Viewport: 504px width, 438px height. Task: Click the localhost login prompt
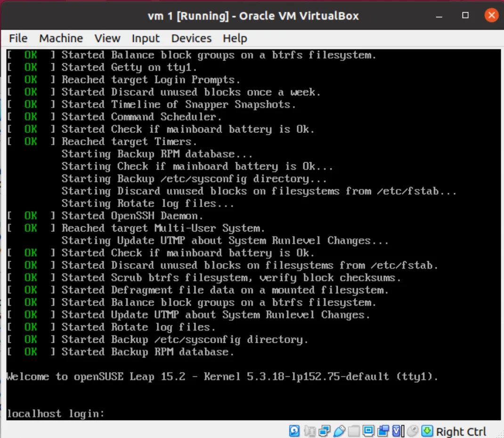click(x=56, y=413)
